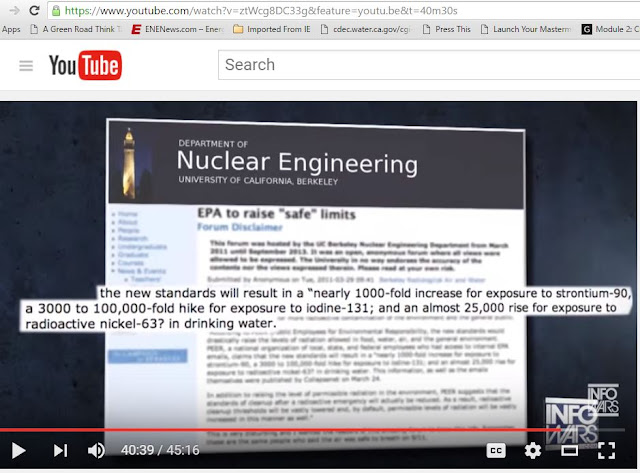Screen dimensions: 640x473
Task: Open the 'Module 2' bookmark
Action: [x=611, y=29]
